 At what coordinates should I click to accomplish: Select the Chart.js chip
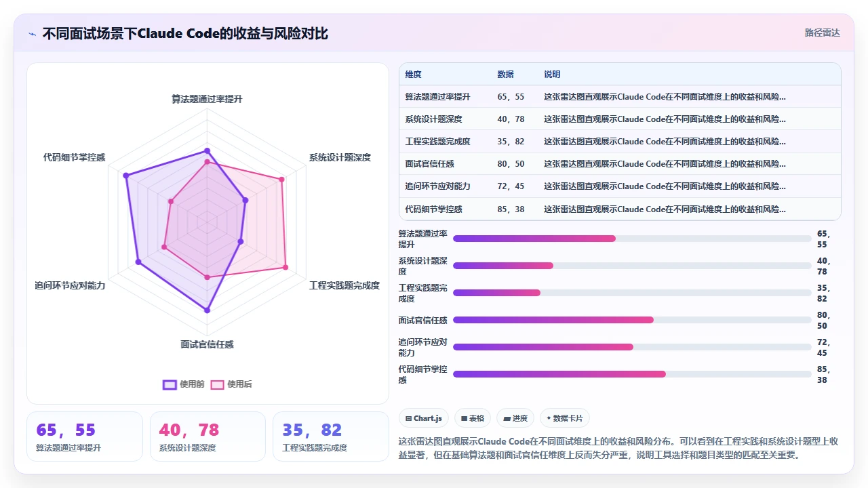[424, 418]
